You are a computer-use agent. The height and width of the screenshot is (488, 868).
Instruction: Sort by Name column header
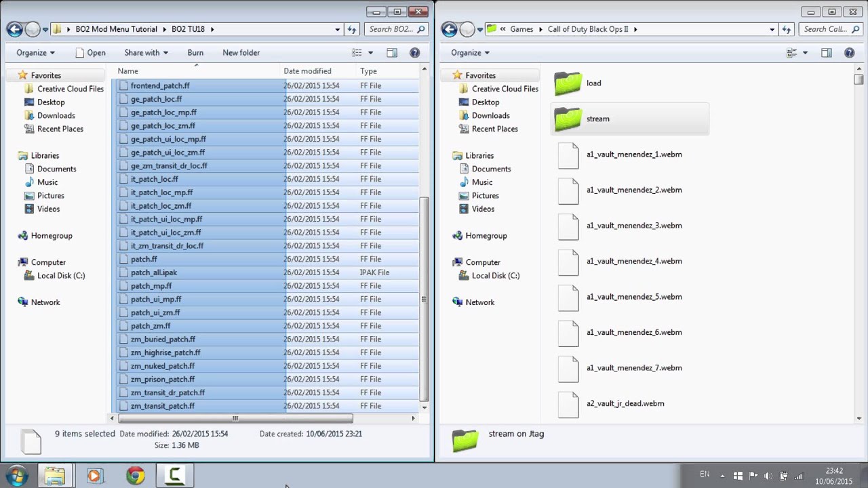[127, 71]
